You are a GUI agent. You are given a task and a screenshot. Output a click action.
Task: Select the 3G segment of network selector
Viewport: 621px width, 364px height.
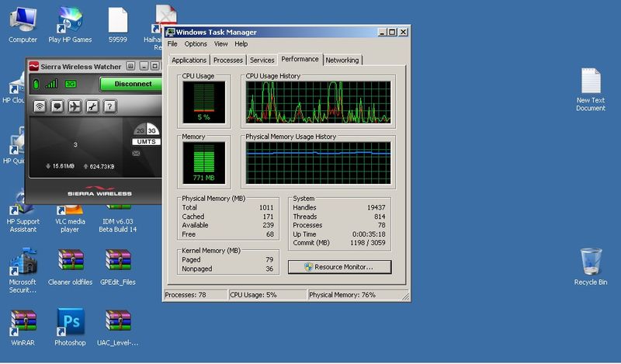tap(152, 130)
